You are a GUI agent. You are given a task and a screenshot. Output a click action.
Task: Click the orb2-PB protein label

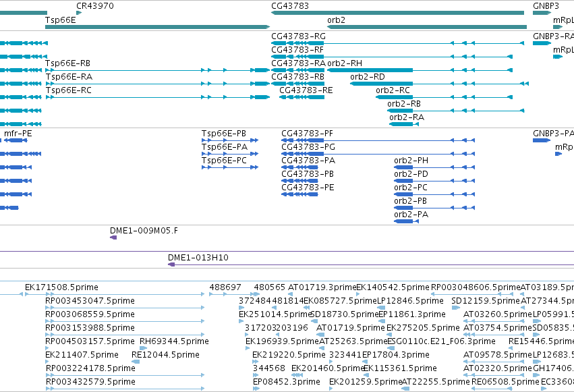pos(410,201)
